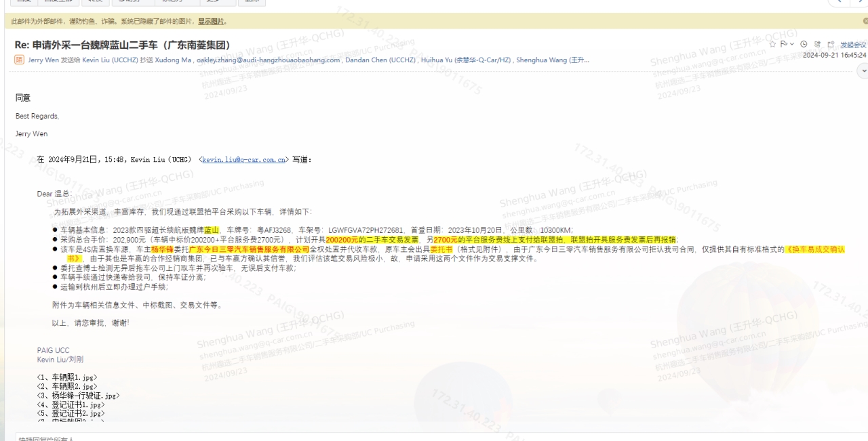Click the 陌 stranger-sender badge icon
Viewport: 868px width, 441px height.
point(19,60)
